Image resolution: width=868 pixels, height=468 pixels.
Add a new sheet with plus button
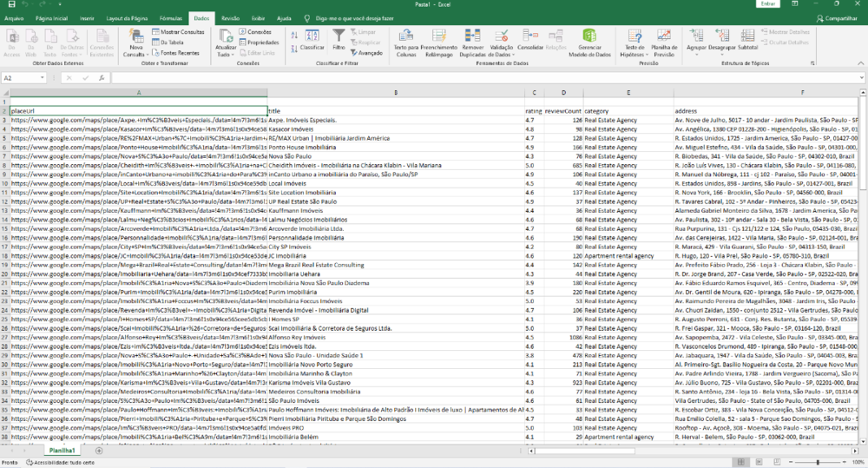point(99,451)
